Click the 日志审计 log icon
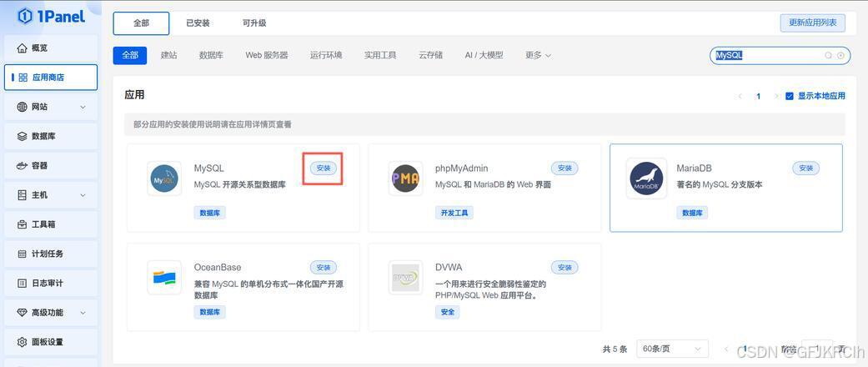 [23, 283]
